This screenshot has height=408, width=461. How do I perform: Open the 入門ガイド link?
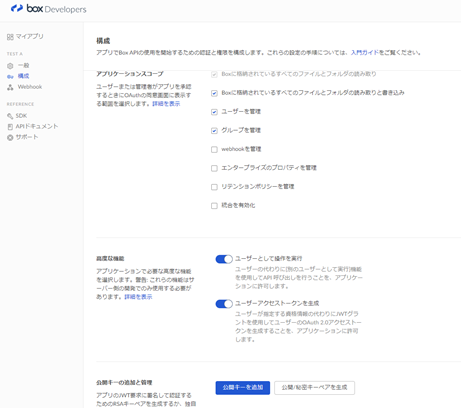click(x=365, y=53)
